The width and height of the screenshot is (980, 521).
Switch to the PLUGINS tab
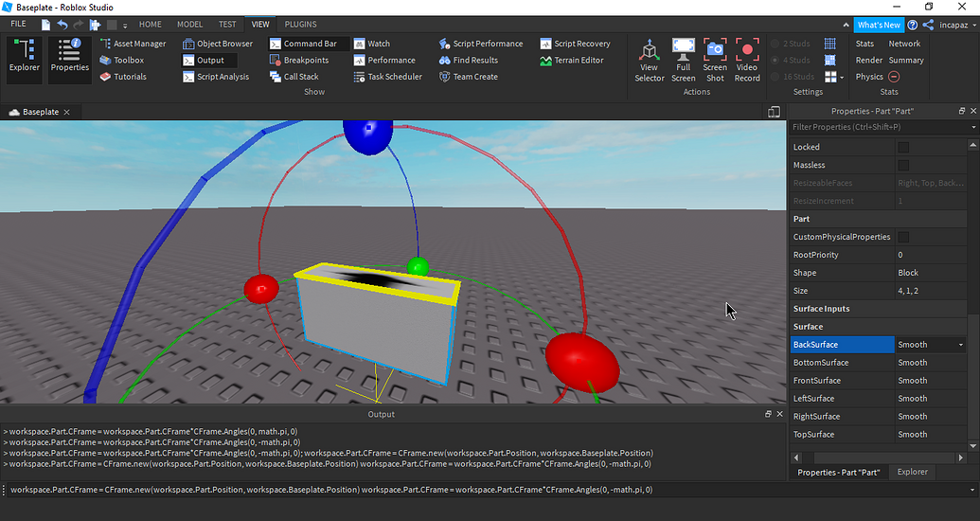300,25
